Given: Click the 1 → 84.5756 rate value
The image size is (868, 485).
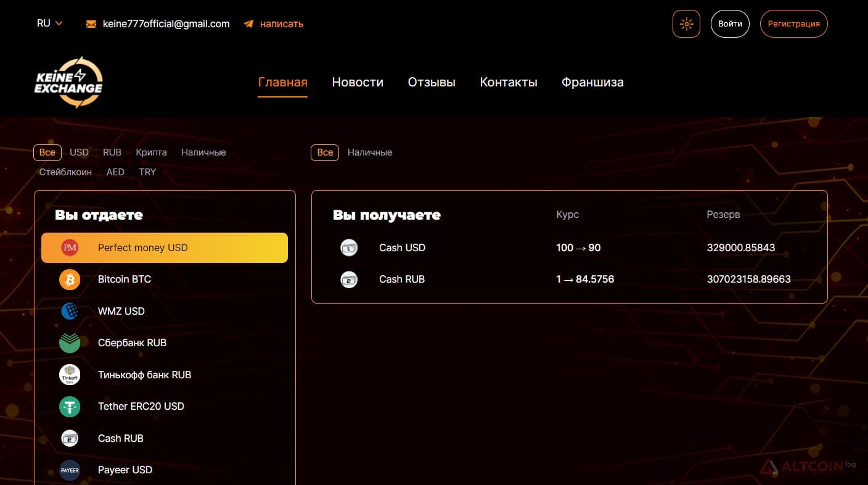Looking at the screenshot, I should [585, 280].
